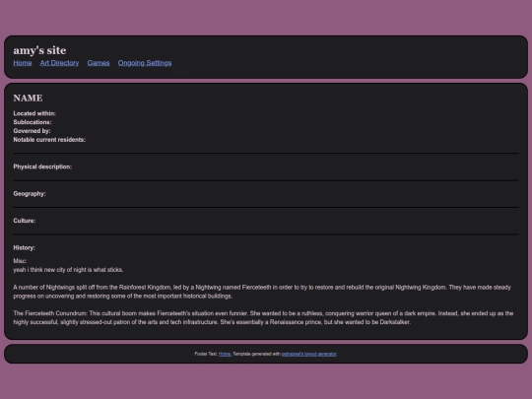
Task: Click the line "yeah i think new city of night"
Action: (x=68, y=270)
